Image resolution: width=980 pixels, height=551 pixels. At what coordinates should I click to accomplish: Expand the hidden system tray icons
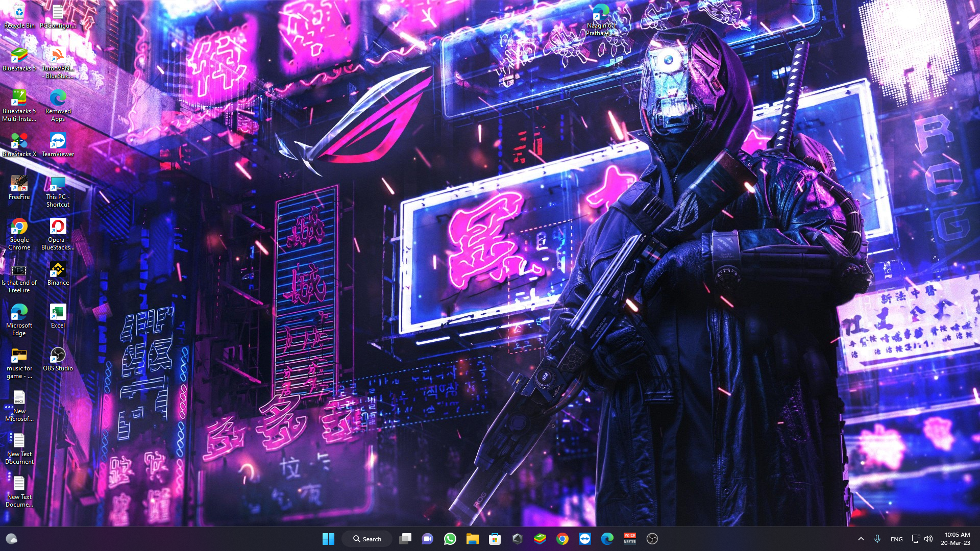pyautogui.click(x=861, y=539)
